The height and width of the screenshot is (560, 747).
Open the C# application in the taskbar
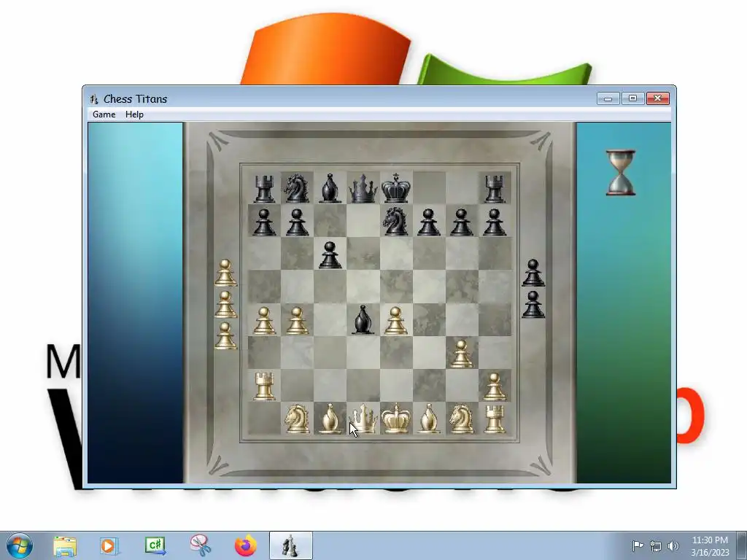(155, 545)
